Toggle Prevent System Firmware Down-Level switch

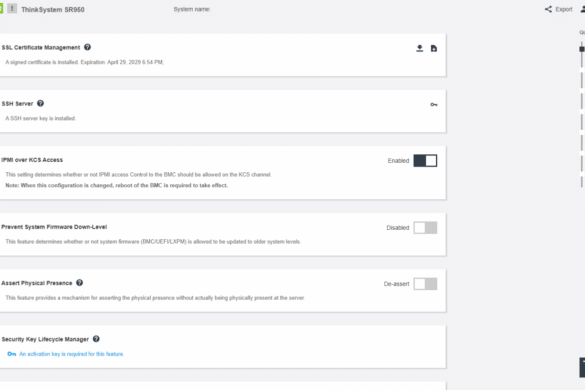pyautogui.click(x=425, y=228)
